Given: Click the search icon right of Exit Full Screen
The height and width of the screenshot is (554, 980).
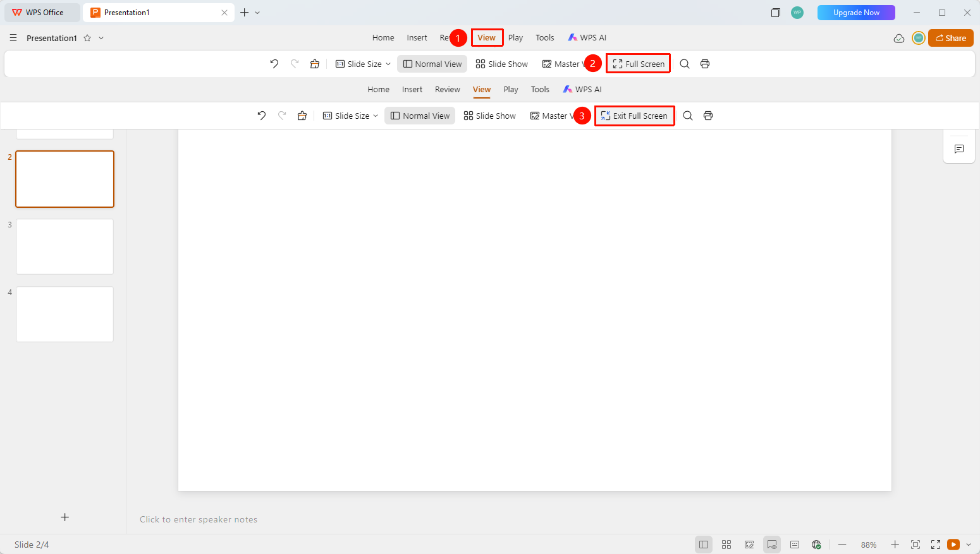Looking at the screenshot, I should (x=688, y=116).
